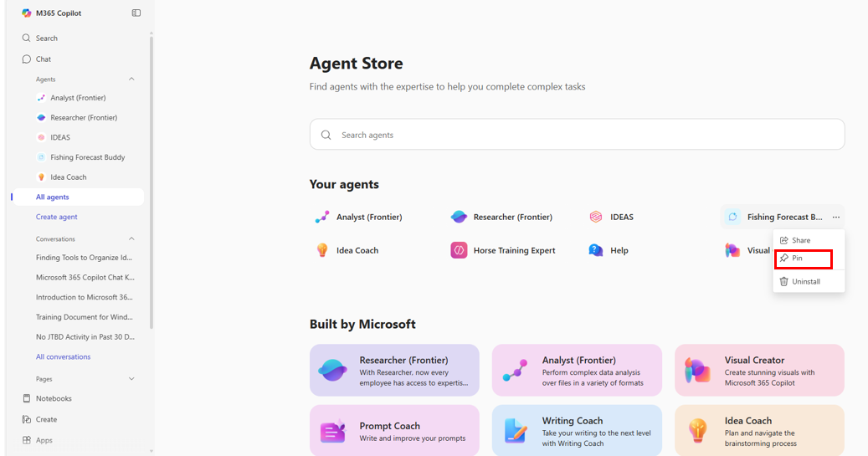Viewport: 868px width, 456px height.
Task: Click Notebooks label in sidebar
Action: [54, 398]
